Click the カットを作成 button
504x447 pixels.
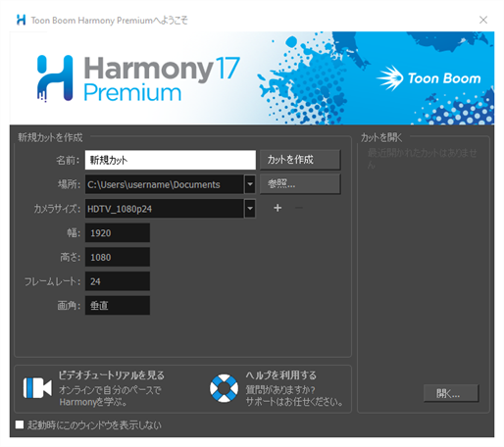[300, 160]
